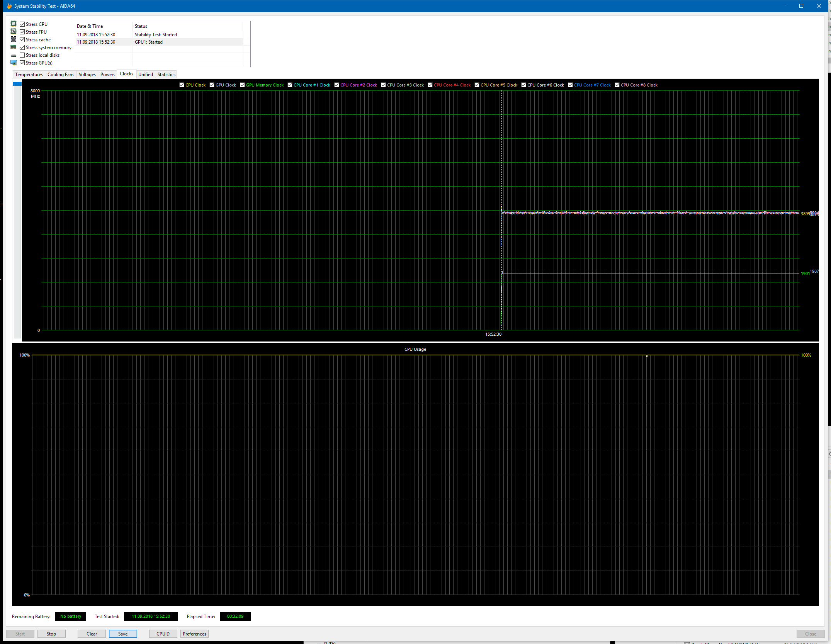Click the monitor icon next to Stress GPU(s)
Viewport: 831px width, 644px height.
[x=14, y=63]
